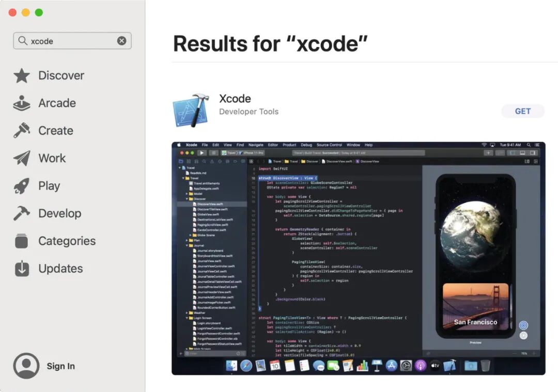
Task: Open the Discover section in sidebar
Action: coord(49,75)
